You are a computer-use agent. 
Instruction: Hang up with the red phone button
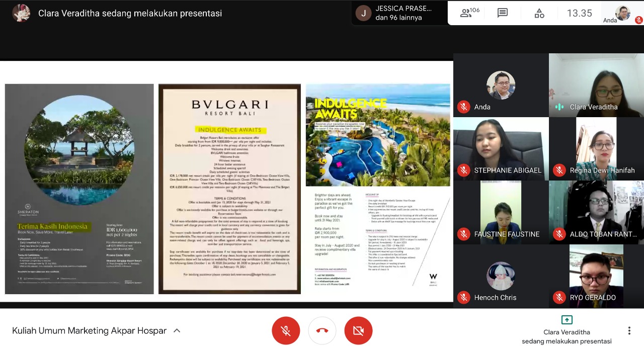click(322, 330)
